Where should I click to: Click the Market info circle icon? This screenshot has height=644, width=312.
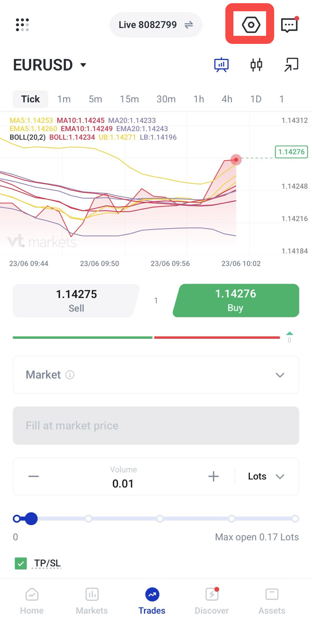70,375
